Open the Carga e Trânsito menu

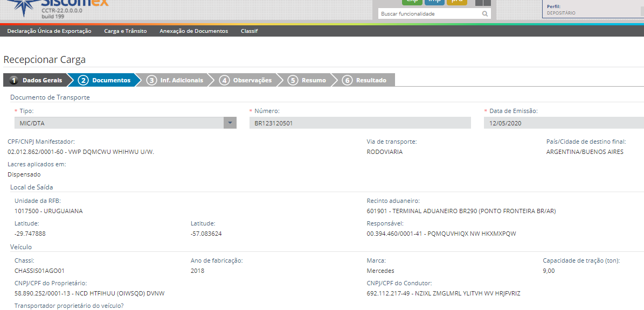[x=126, y=31]
